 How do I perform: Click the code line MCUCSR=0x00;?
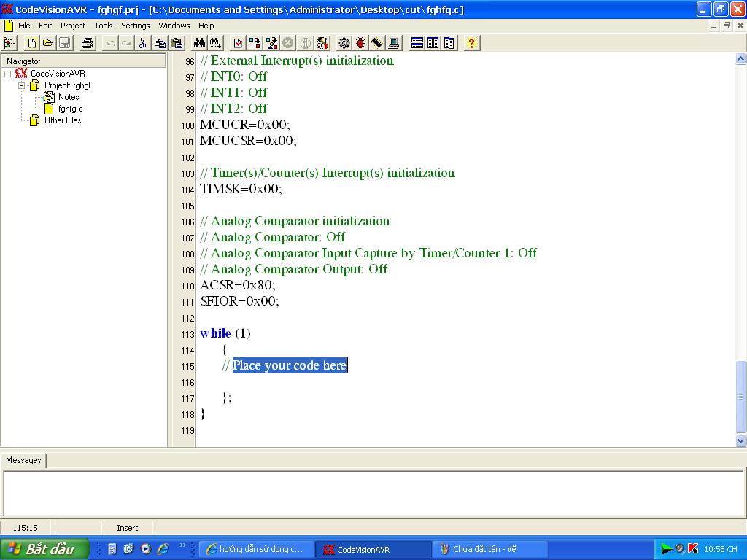pos(248,141)
